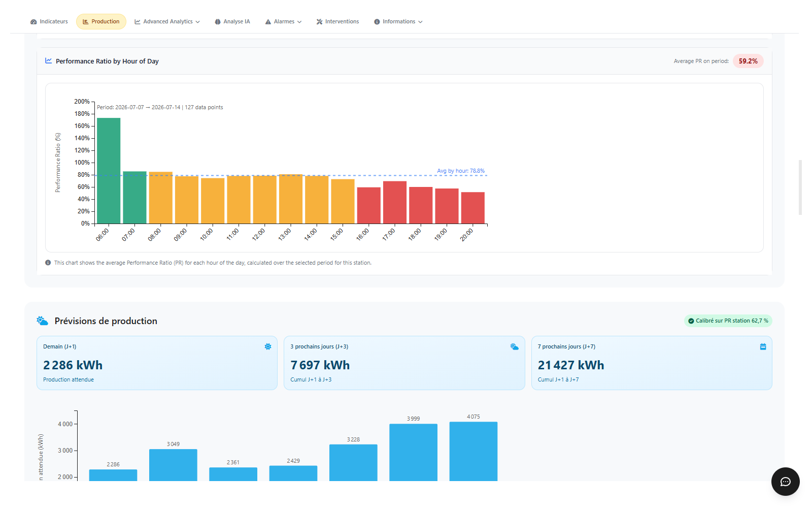The height and width of the screenshot is (508, 812).
Task: Click the forecast bar labeled 2 286
Action: [x=113, y=475]
